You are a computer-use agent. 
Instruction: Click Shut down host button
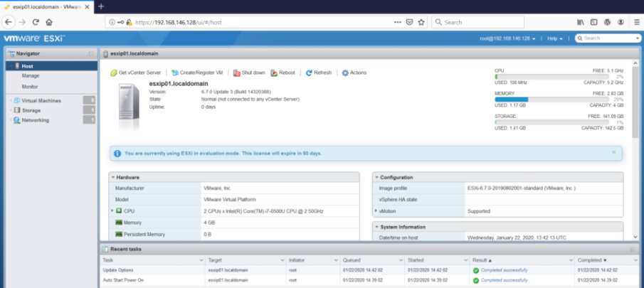249,73
